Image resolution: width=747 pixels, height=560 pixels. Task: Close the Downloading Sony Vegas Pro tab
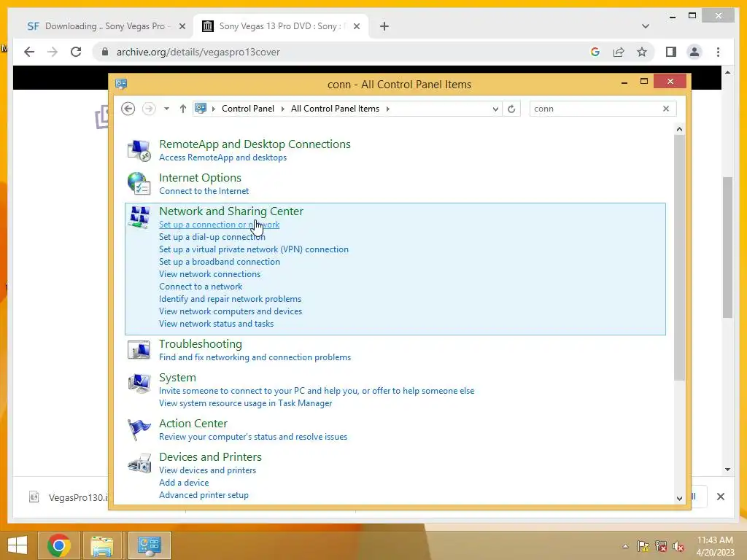(x=182, y=26)
